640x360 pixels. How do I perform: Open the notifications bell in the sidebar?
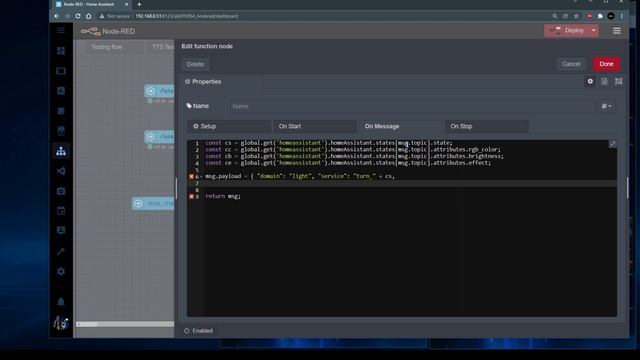[x=61, y=302]
